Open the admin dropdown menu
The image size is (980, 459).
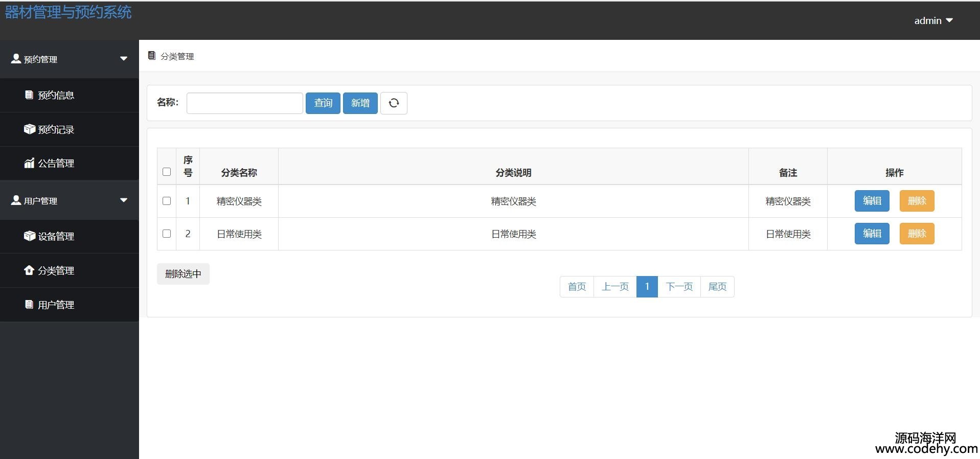(x=933, y=20)
